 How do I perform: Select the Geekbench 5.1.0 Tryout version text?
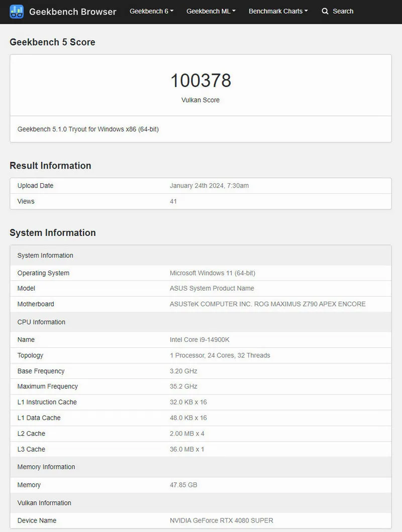(88, 129)
